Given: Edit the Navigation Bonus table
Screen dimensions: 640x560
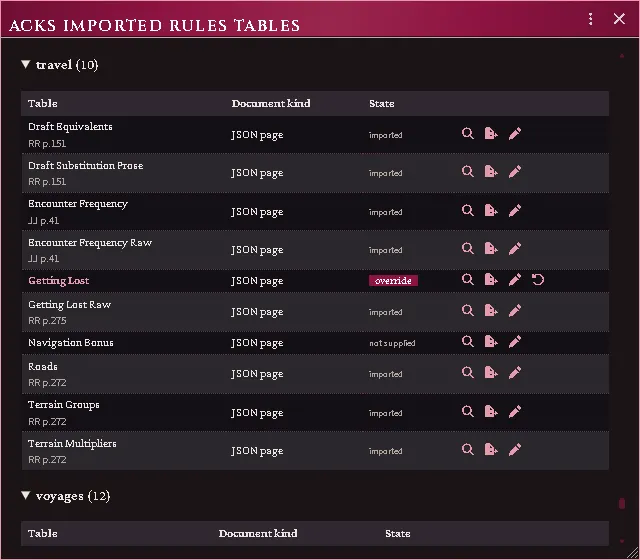Looking at the screenshot, I should click(x=515, y=342).
